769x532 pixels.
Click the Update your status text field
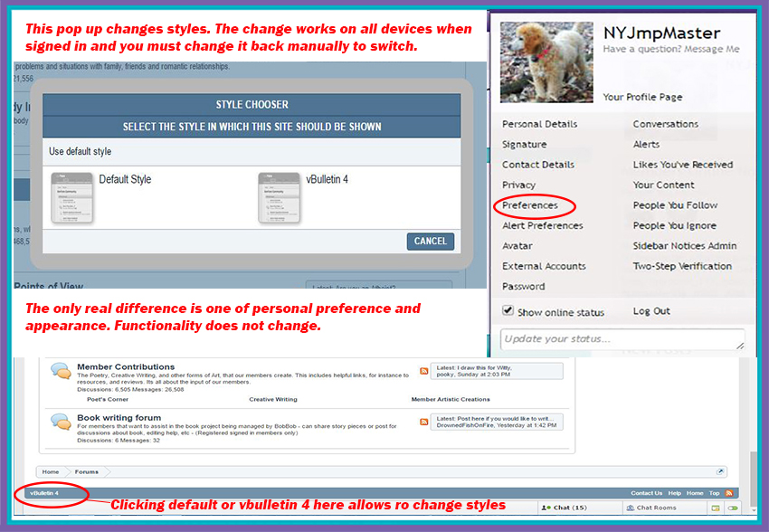click(x=621, y=339)
